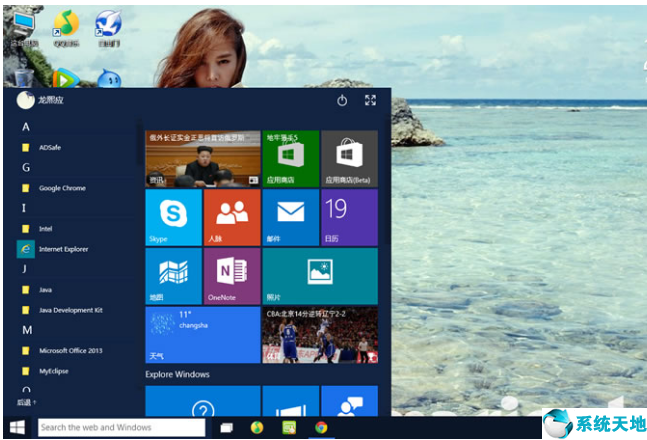Jump via the letter M header
The image size is (647, 440).
27,330
